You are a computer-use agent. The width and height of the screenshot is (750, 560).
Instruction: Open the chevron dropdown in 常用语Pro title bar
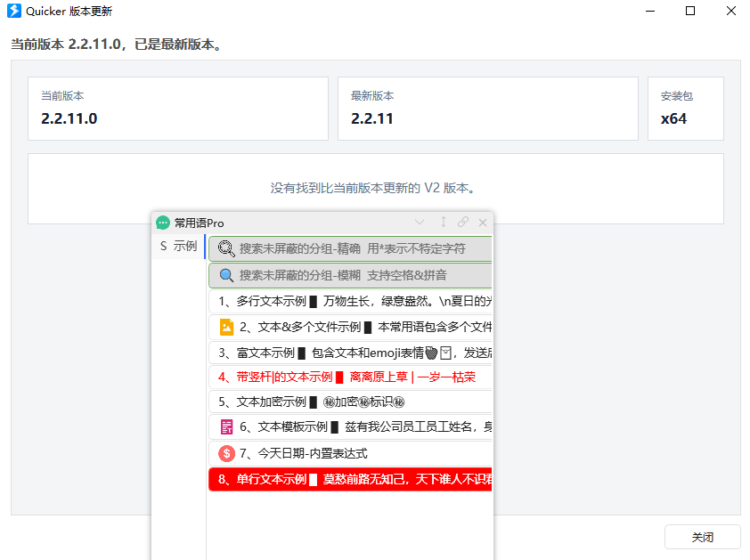point(420,223)
